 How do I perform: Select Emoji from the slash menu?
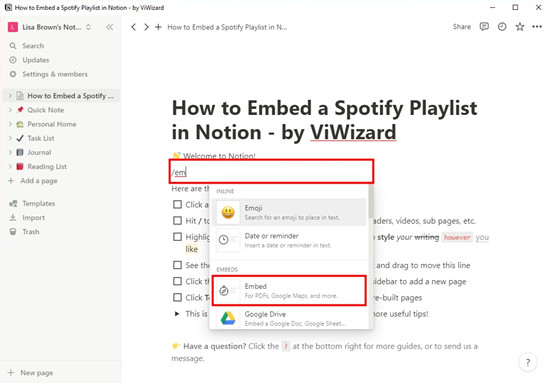click(289, 212)
